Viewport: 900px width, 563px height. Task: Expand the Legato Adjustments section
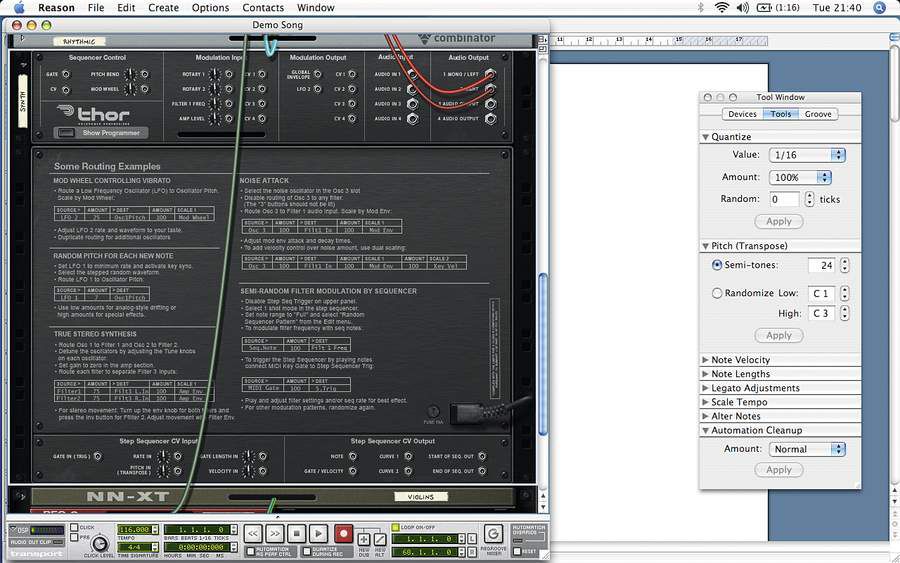[x=705, y=388]
